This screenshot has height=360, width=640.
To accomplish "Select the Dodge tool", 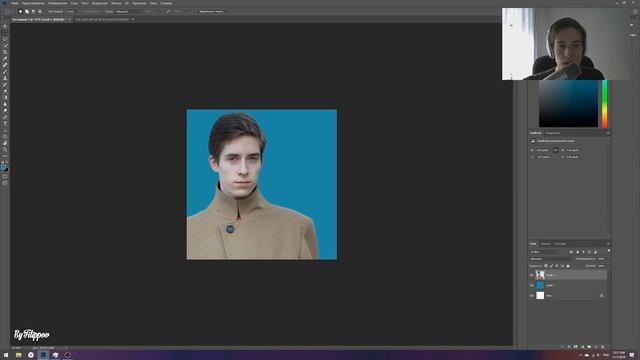I will pyautogui.click(x=5, y=111).
